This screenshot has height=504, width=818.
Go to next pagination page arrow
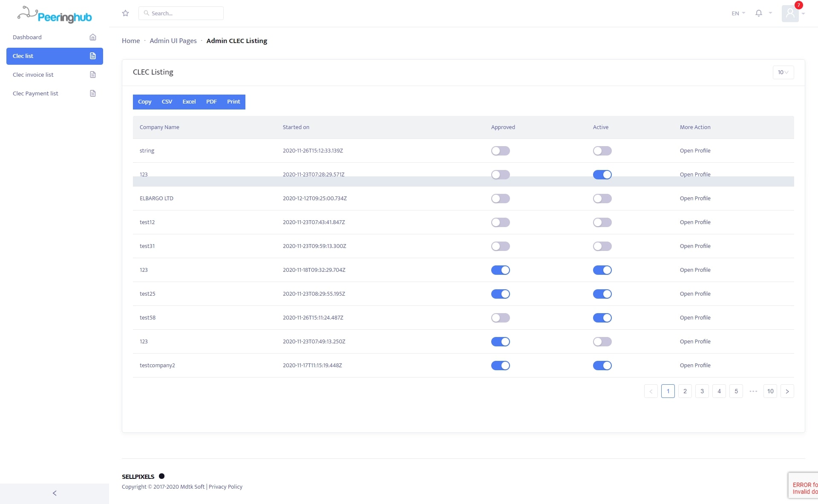(x=787, y=391)
